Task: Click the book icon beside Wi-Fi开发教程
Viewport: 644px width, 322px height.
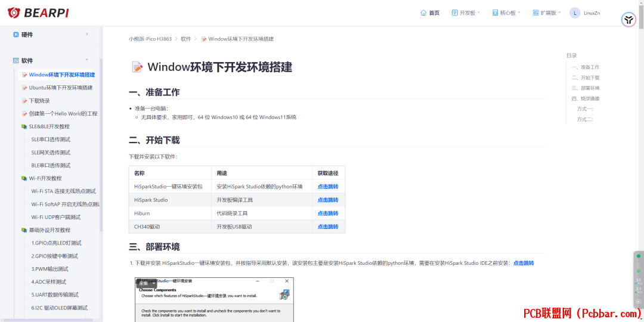Action: (x=24, y=178)
